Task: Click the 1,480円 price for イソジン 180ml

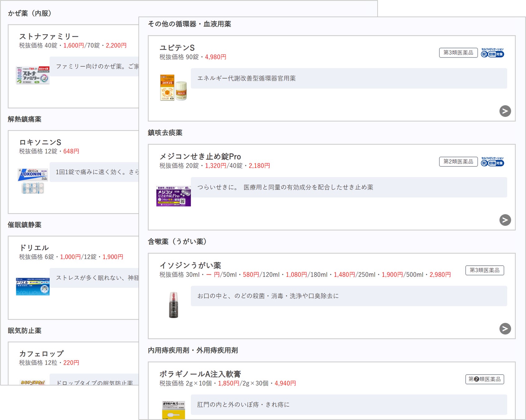Action: 344,274
